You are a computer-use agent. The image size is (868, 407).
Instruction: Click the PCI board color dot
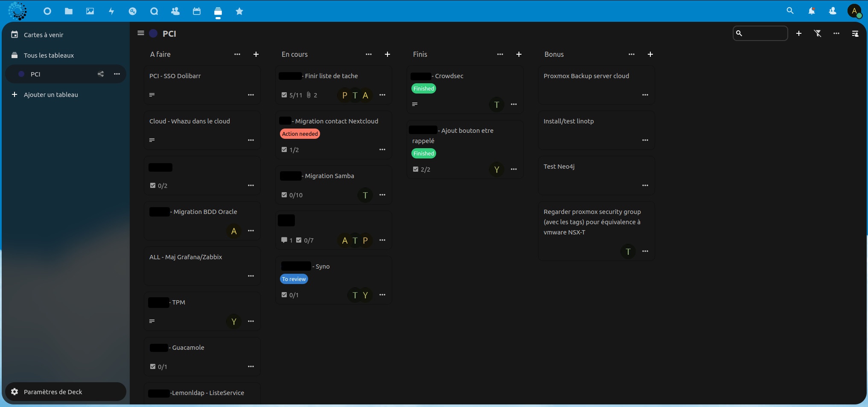(154, 33)
